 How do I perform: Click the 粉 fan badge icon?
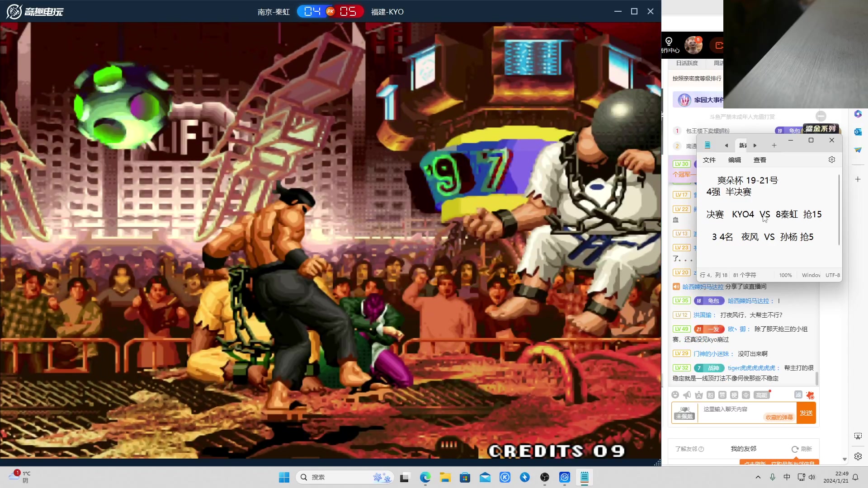(711, 395)
